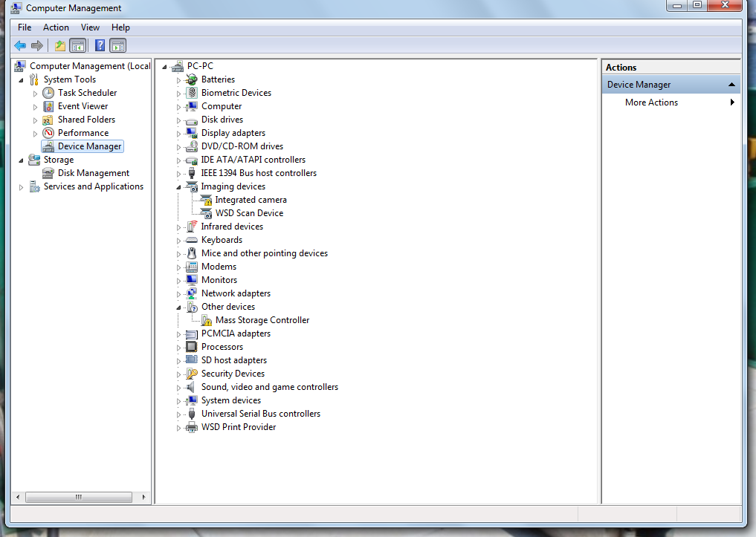Screen dimensions: 756x537
Task: Click the Biometric Devices fingerprint icon
Action: 192,93
